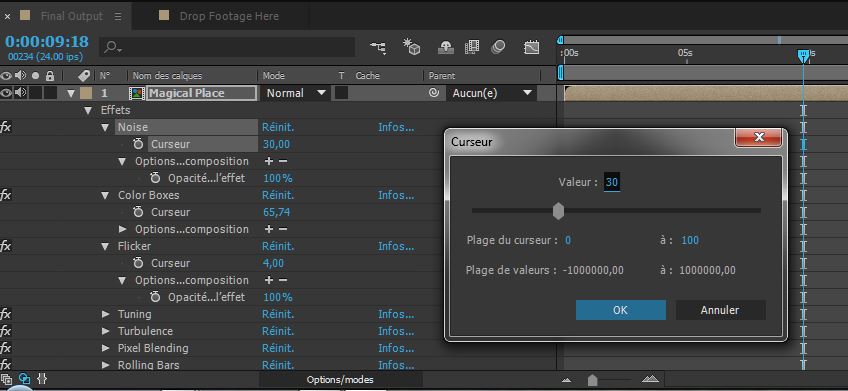Toggle Preserve Transparency box beside Mode
Image resolution: width=848 pixels, height=391 pixels.
[x=341, y=93]
